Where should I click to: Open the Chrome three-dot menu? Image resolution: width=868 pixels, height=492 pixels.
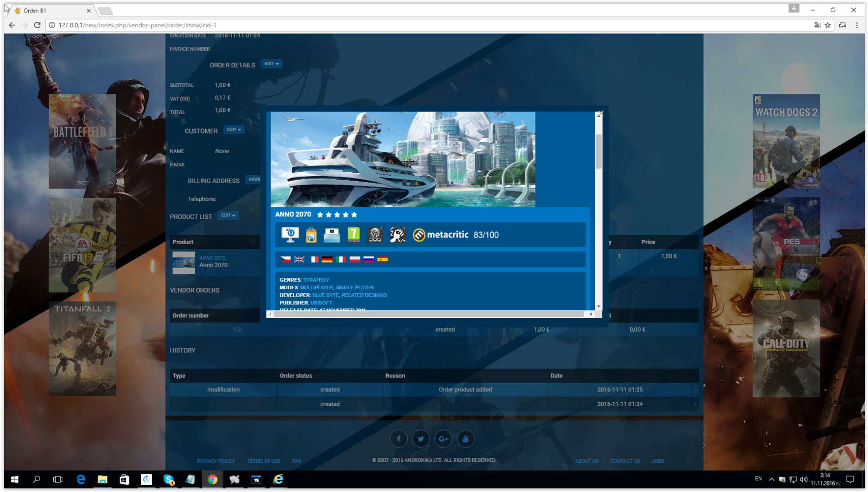click(857, 25)
